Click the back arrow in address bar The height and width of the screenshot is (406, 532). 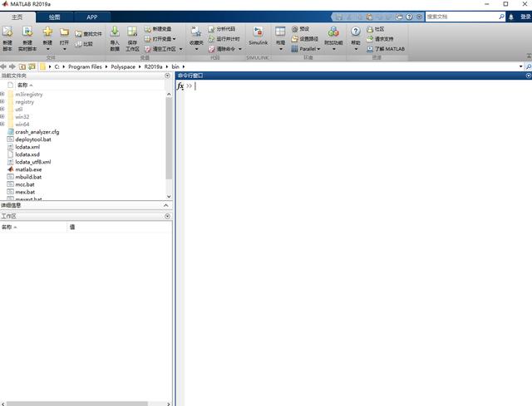tap(3, 66)
